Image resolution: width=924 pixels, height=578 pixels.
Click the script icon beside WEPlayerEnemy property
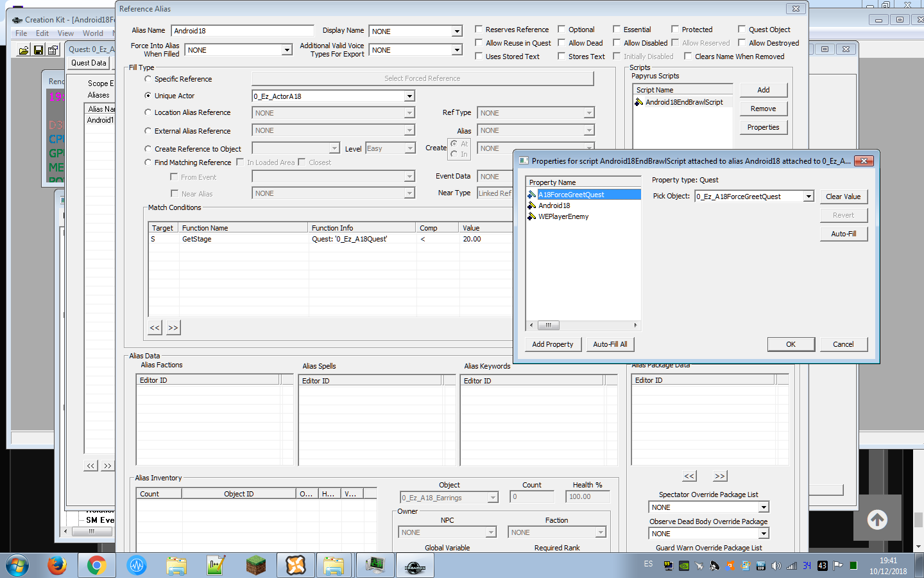[x=531, y=216]
